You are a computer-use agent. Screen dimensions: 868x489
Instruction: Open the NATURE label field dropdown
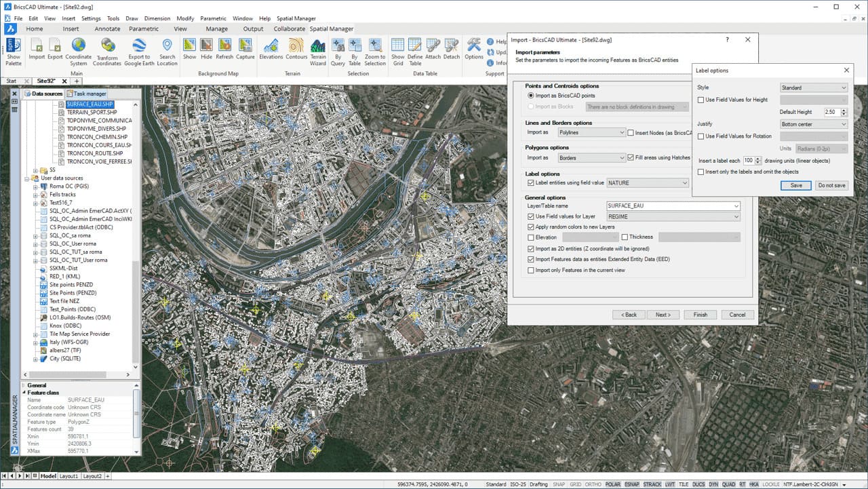(x=648, y=182)
